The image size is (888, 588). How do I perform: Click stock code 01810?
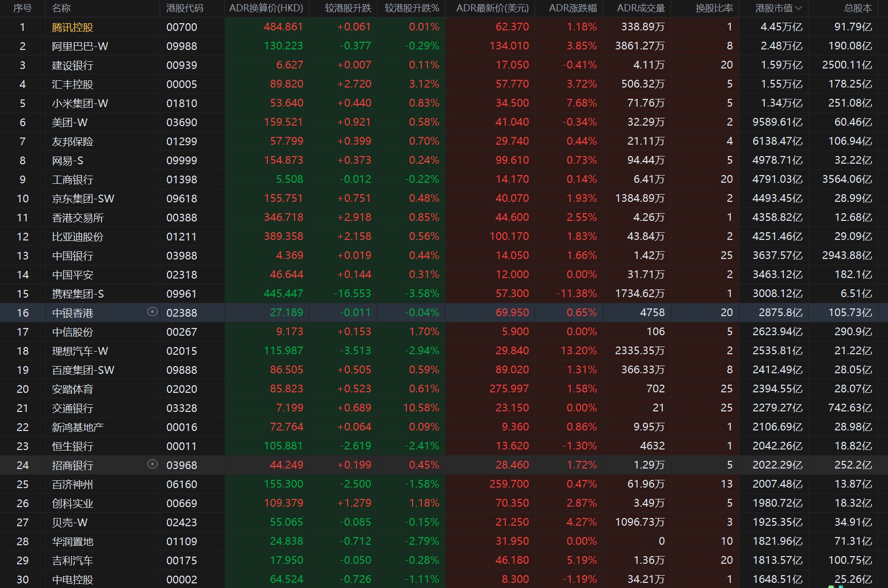click(181, 103)
